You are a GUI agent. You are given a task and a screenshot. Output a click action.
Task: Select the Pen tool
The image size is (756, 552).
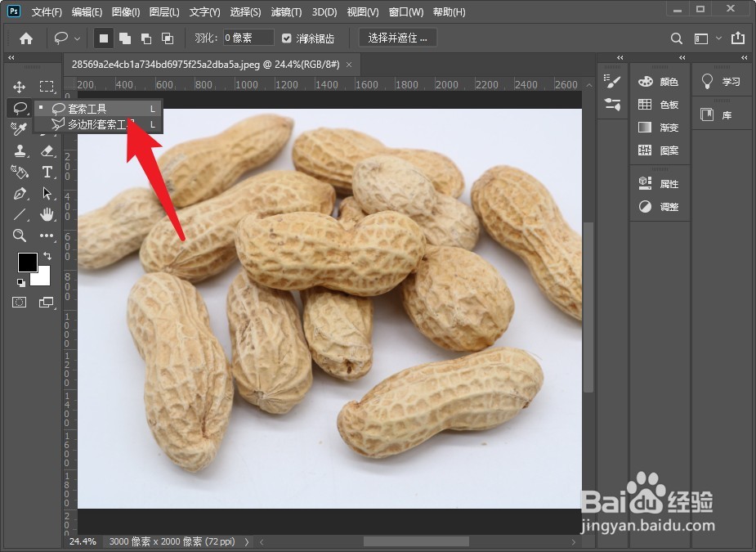point(20,193)
